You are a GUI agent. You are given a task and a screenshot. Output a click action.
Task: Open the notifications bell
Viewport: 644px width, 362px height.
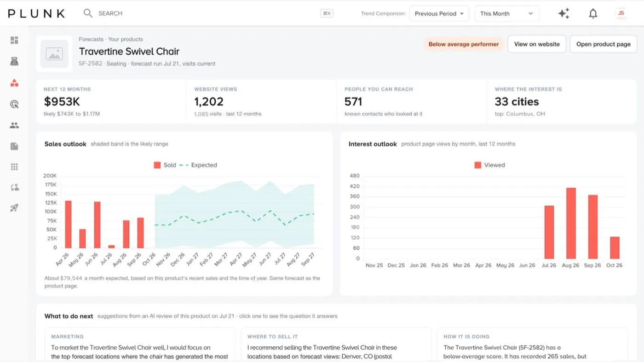(593, 13)
